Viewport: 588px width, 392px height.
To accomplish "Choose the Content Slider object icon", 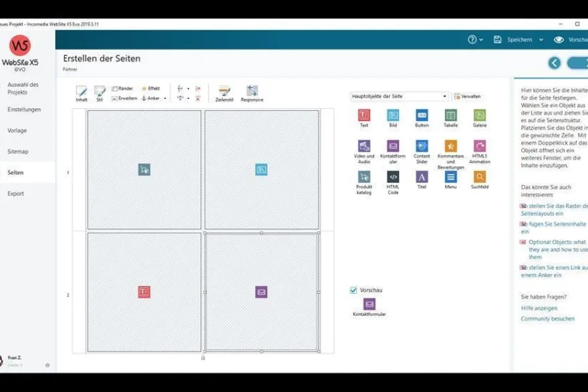I will coord(422,146).
